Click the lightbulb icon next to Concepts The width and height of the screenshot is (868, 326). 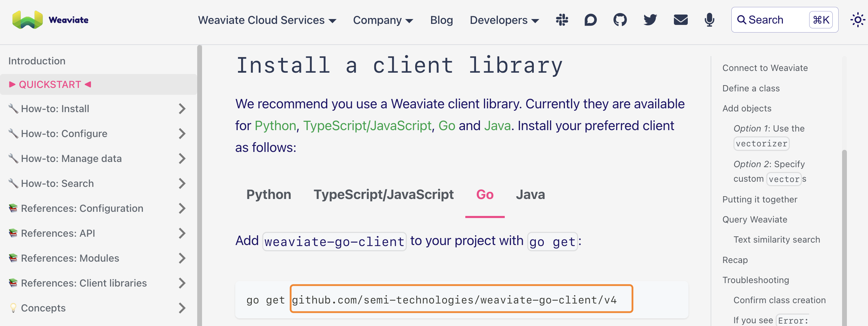pyautogui.click(x=13, y=308)
